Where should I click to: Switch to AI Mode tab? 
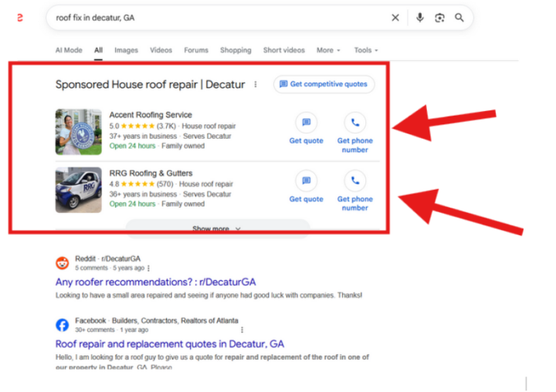click(69, 50)
